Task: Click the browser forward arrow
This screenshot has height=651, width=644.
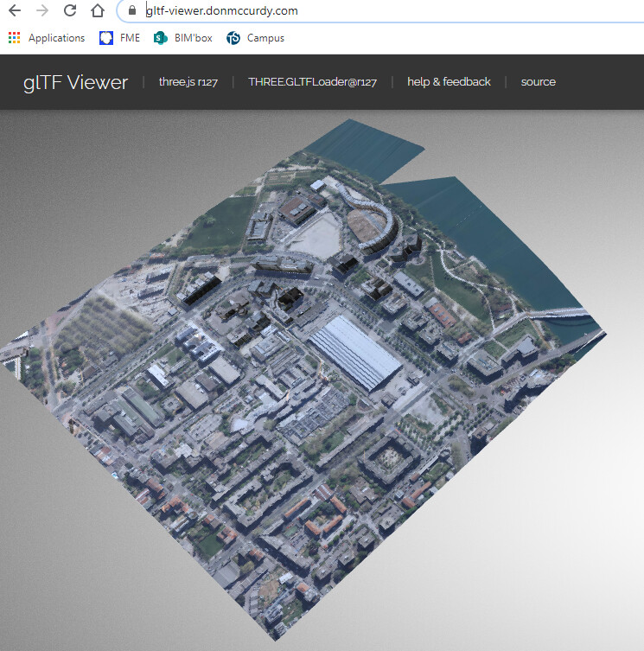Action: click(42, 11)
